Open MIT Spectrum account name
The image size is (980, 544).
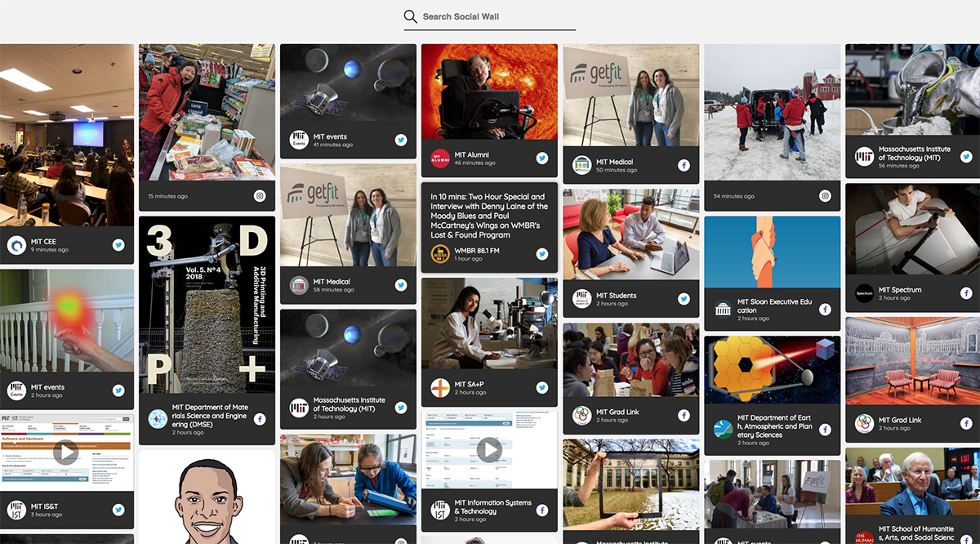(900, 289)
